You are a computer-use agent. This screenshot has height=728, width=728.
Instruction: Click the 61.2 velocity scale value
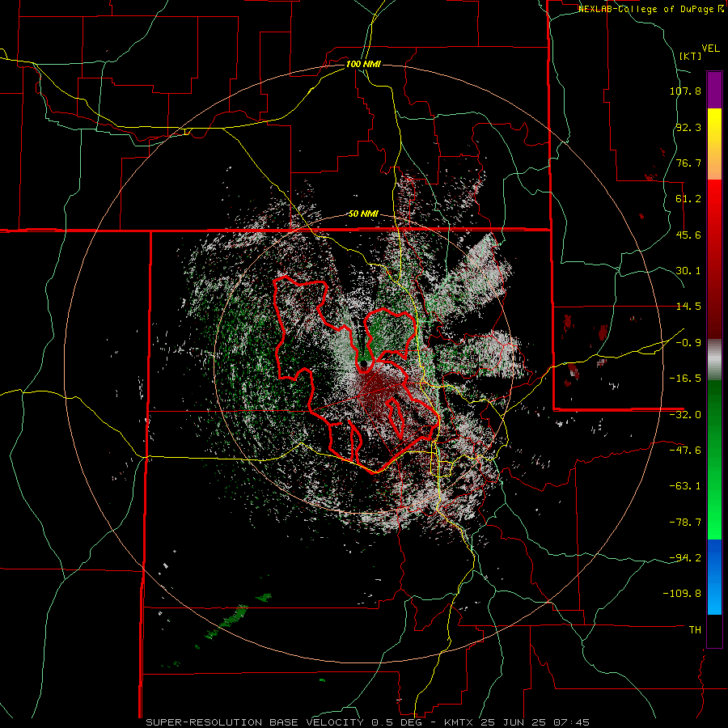pos(688,199)
